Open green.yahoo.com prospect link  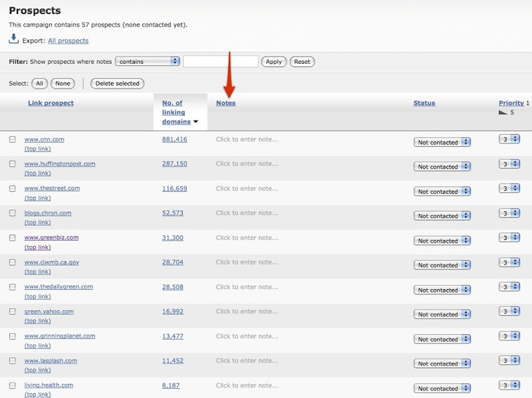tap(49, 311)
